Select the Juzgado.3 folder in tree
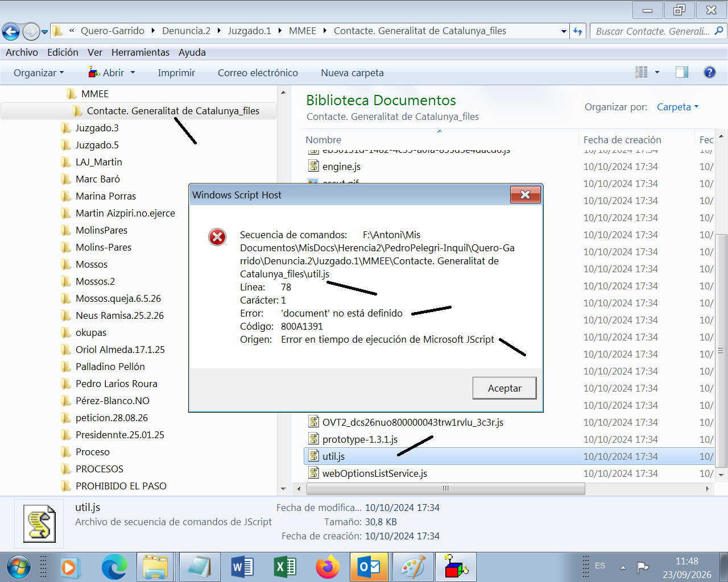Screen dimensions: 728x582 pos(97,128)
